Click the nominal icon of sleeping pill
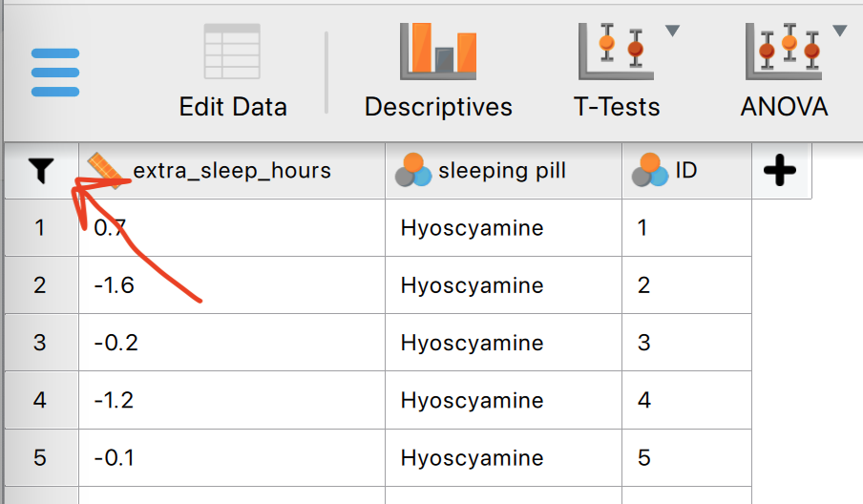The height and width of the screenshot is (504, 863). point(412,171)
